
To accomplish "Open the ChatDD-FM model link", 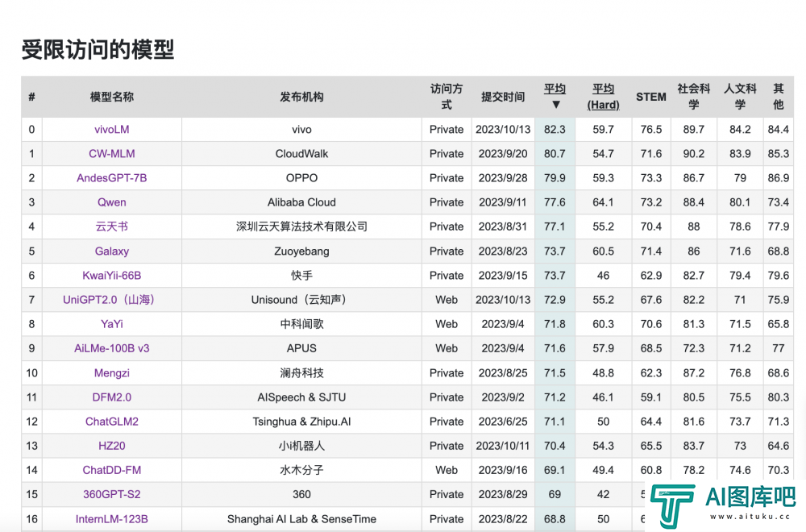I will (x=111, y=470).
